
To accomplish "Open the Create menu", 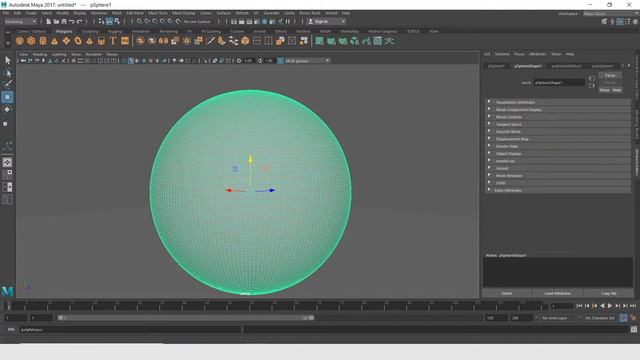I will [x=31, y=13].
